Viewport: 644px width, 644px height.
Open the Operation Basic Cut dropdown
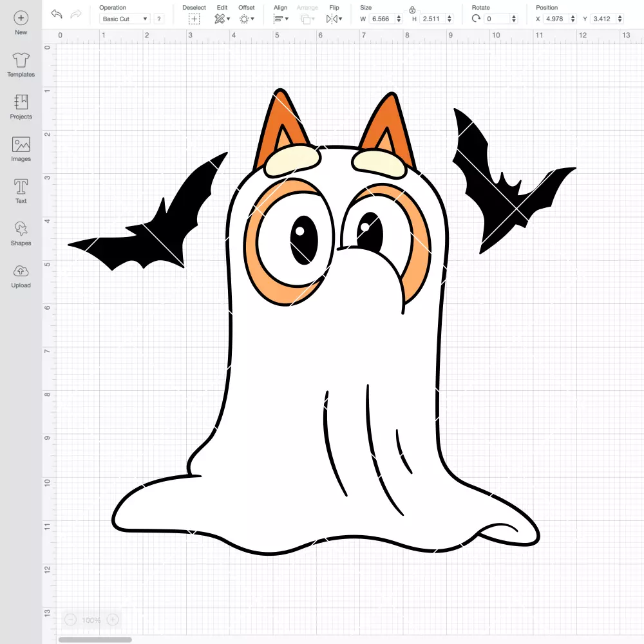pyautogui.click(x=124, y=19)
